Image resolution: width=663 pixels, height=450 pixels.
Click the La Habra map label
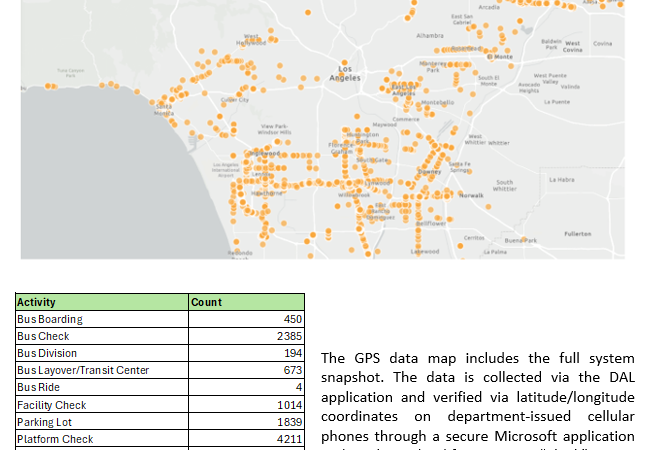coord(561,180)
